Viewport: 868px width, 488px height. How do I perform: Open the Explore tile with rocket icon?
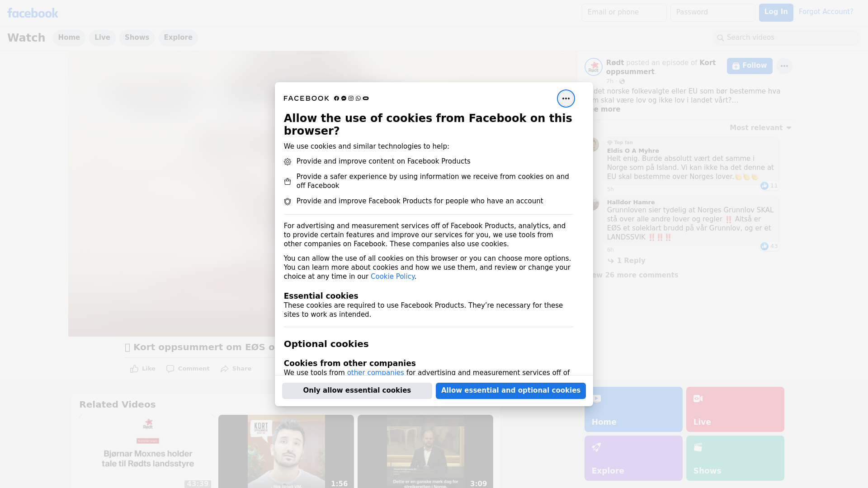pos(633,458)
